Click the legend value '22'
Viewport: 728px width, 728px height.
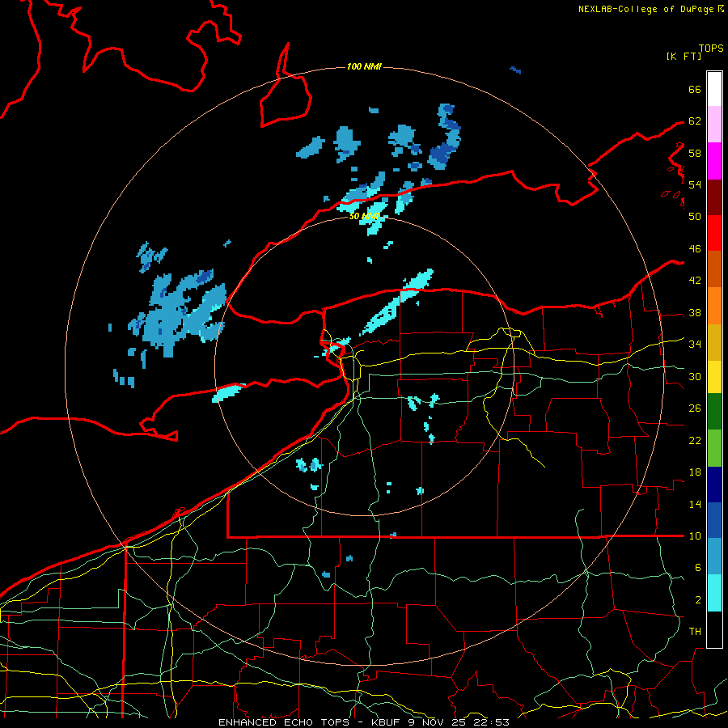(695, 440)
